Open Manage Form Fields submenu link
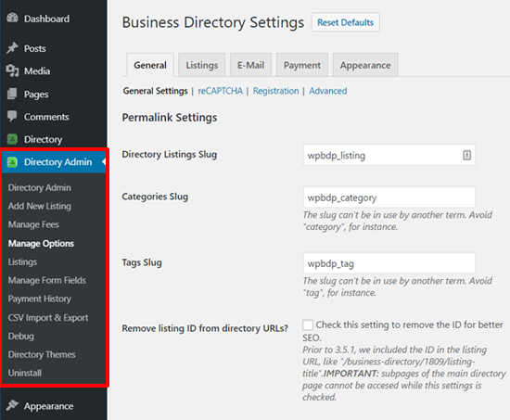510x420 pixels. [x=47, y=280]
